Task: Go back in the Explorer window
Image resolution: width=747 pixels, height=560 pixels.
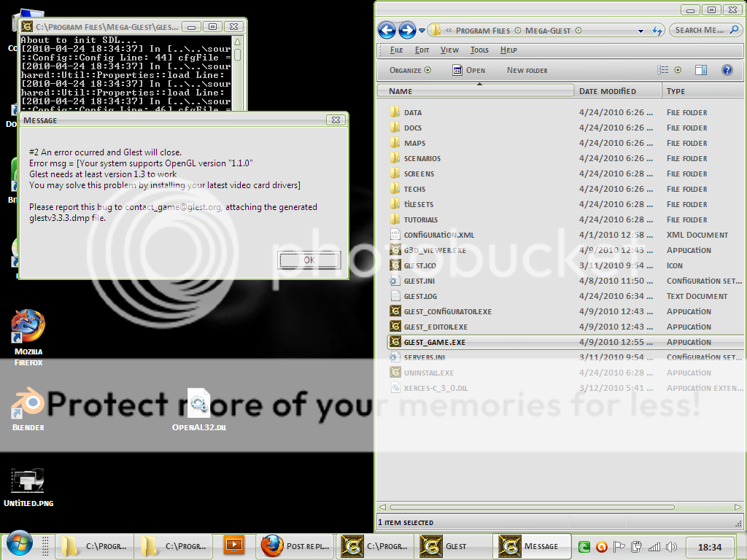Action: pos(387,31)
